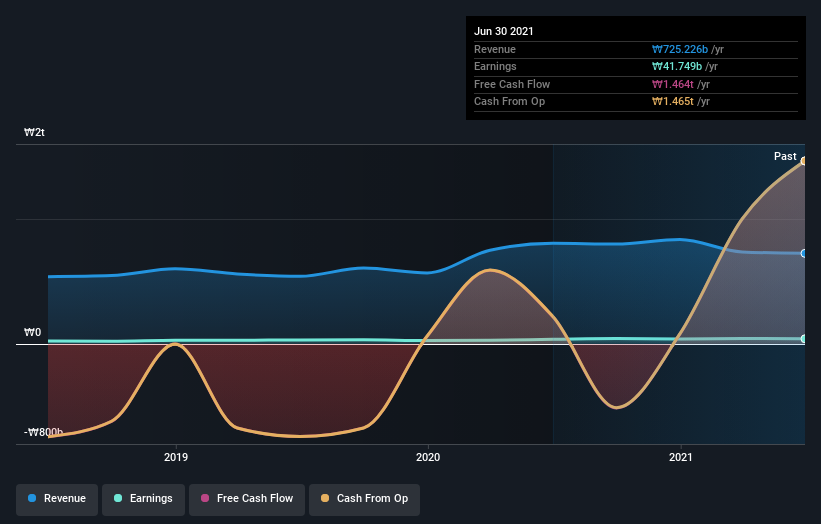Click the ₩0 y-axis label
The image size is (821, 524).
32,332
